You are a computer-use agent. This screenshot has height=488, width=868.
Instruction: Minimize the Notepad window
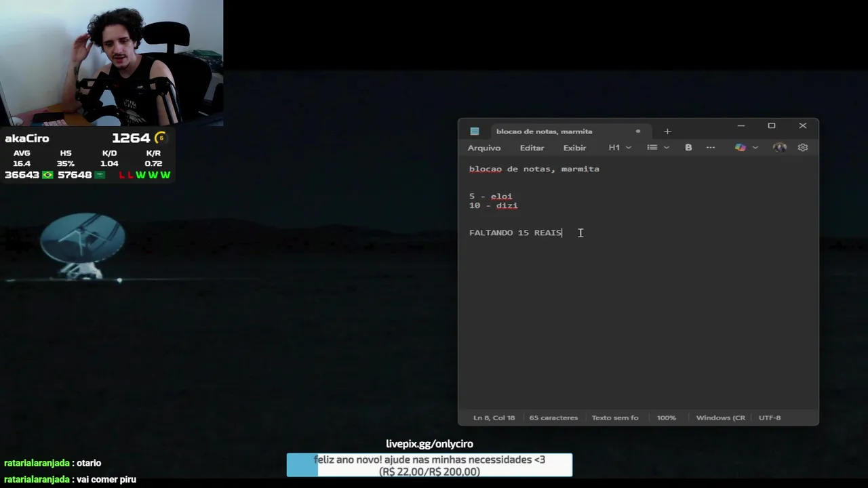(x=741, y=126)
